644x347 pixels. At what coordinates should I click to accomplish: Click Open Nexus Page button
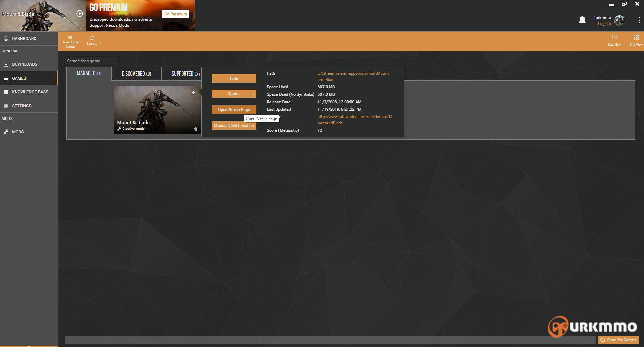(x=234, y=110)
